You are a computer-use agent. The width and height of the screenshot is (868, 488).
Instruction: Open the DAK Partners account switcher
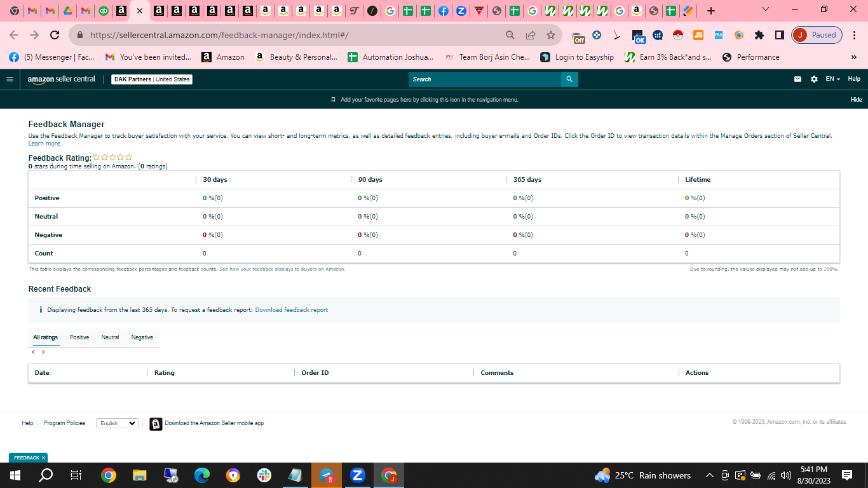[152, 79]
